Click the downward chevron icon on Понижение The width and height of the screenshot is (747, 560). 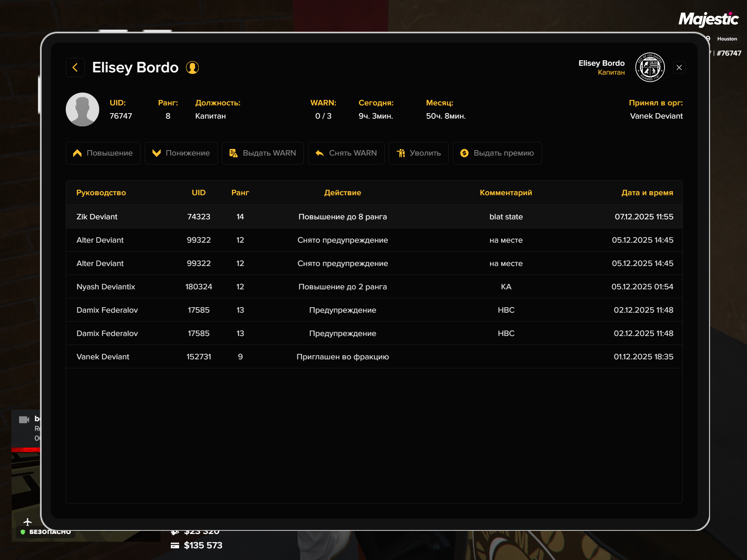coord(156,153)
